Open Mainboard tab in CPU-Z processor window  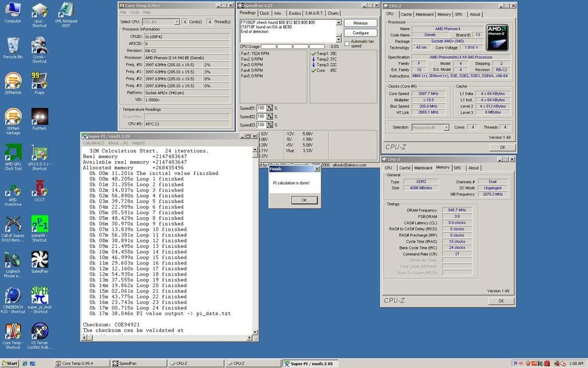pos(424,14)
